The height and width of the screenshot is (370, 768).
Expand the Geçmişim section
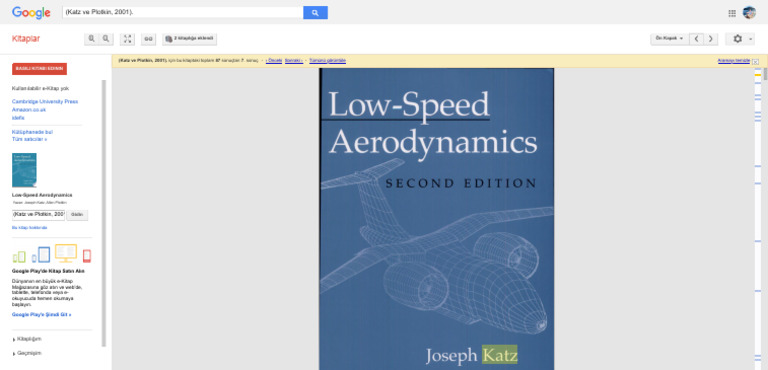tap(29, 353)
